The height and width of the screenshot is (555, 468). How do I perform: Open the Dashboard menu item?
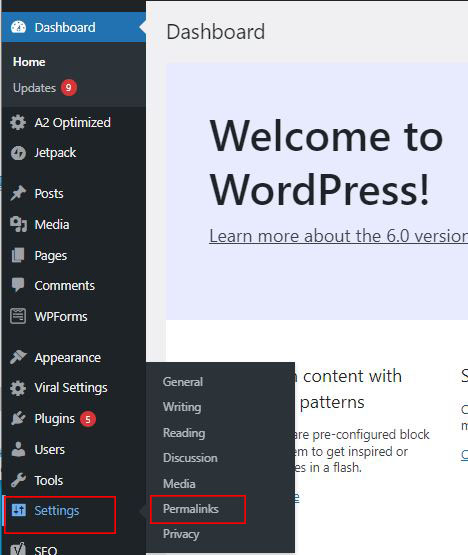pos(65,27)
